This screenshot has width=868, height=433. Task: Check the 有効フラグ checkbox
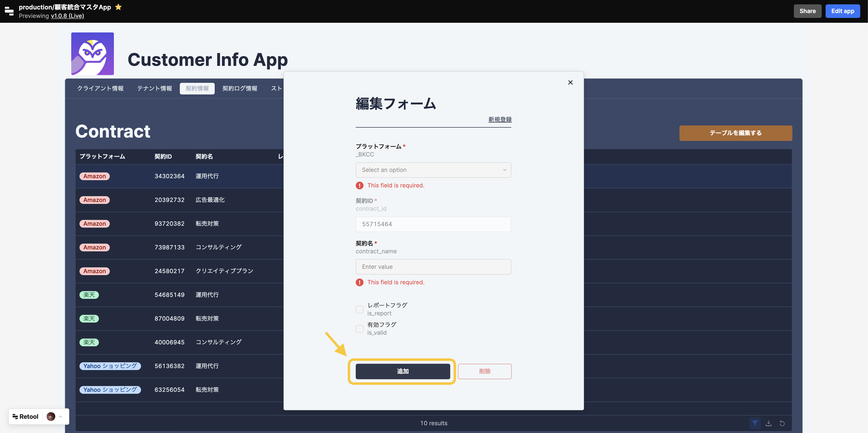click(359, 329)
